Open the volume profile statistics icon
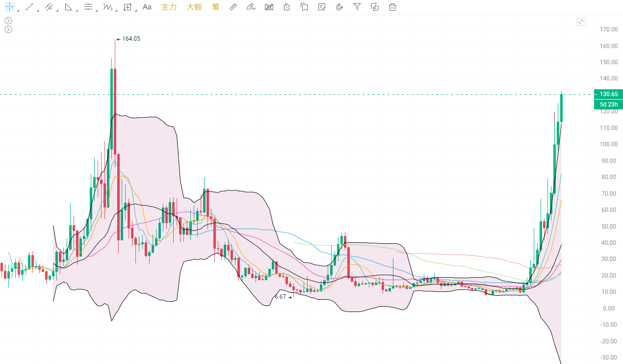Viewport: 623px width, 364px height. pyautogui.click(x=269, y=7)
